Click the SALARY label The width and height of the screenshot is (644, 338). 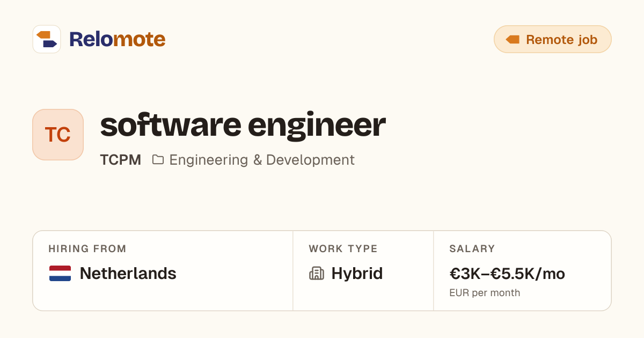tap(472, 249)
